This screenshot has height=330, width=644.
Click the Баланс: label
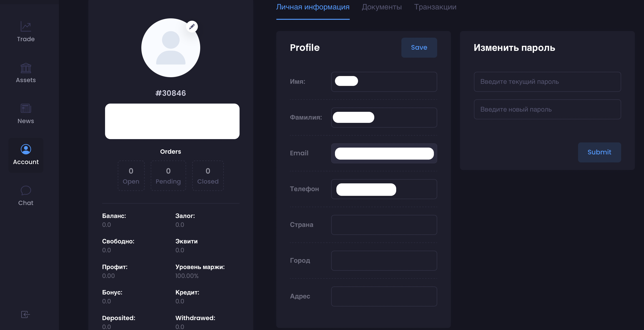pos(114,216)
